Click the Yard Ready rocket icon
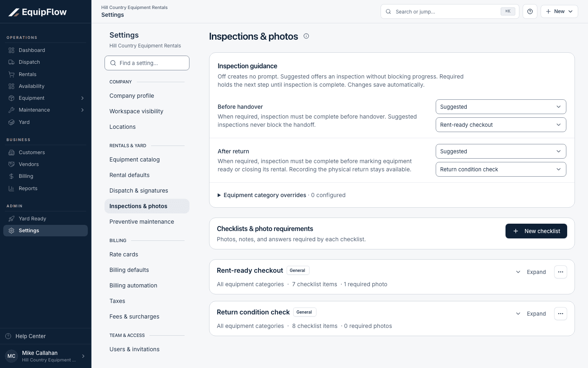This screenshot has width=588, height=368. pos(11,219)
